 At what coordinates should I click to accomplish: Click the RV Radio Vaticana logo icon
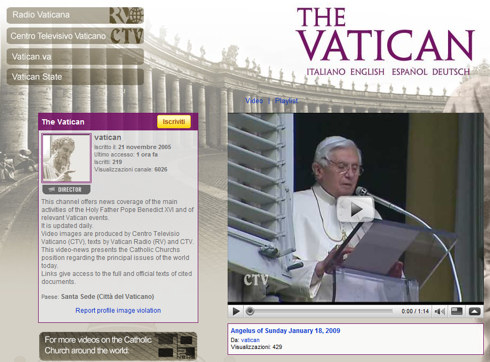126,15
